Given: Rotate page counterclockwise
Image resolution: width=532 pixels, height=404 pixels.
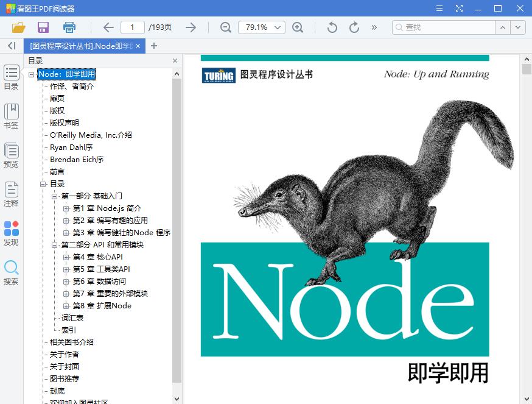Looking at the screenshot, I should click(332, 27).
